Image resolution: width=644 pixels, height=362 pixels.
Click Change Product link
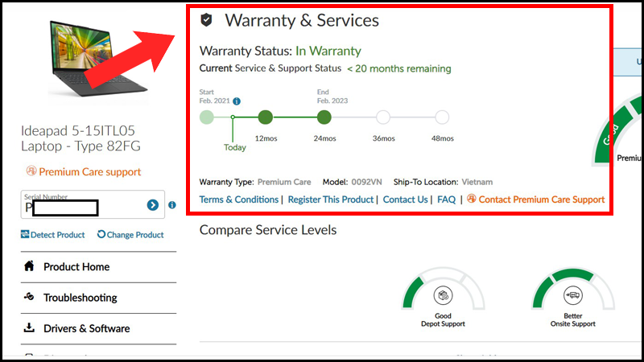[x=130, y=235]
